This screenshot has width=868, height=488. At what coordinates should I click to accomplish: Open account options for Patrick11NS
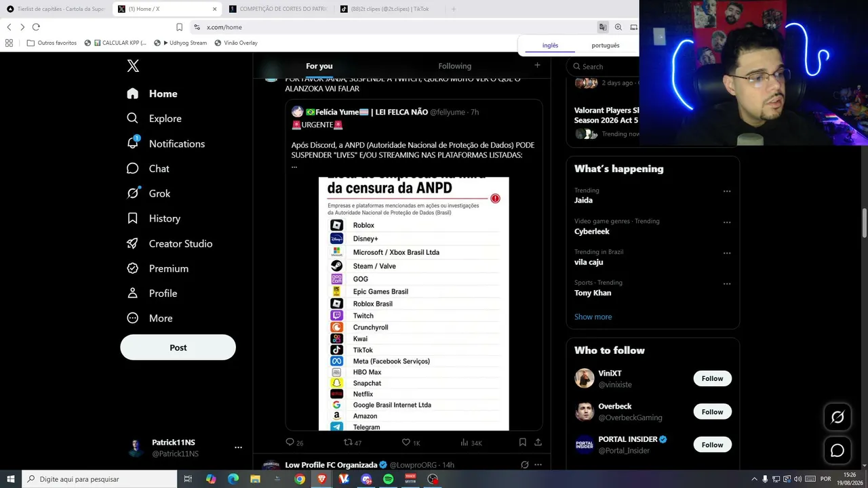pyautogui.click(x=238, y=447)
